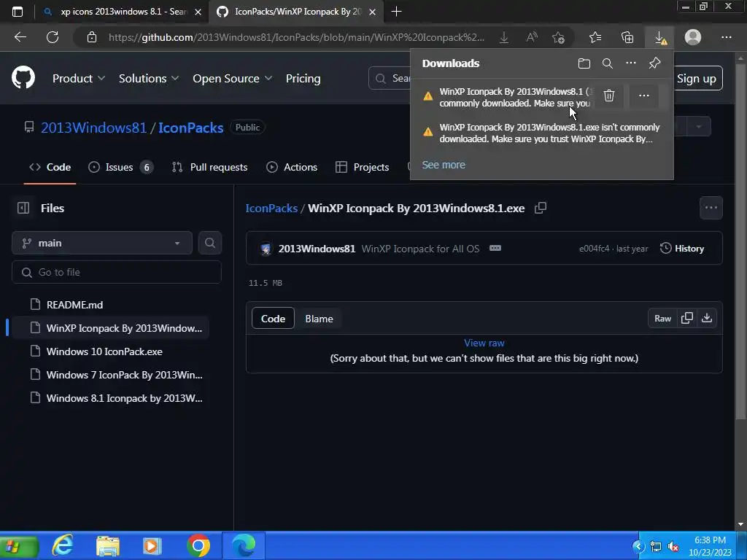This screenshot has width=747, height=560.
Task: Click the Windows Start button
Action: (x=18, y=545)
